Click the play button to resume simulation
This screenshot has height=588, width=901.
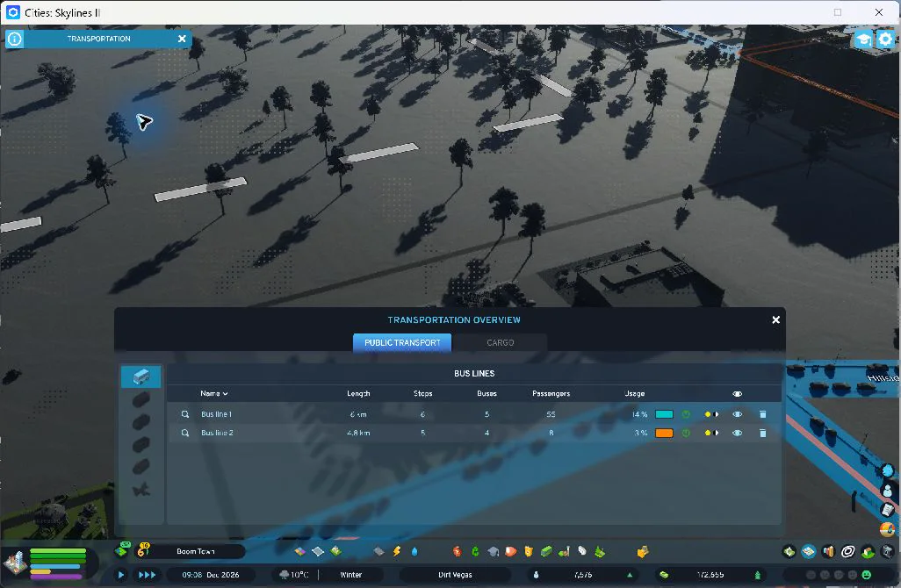[x=120, y=575]
